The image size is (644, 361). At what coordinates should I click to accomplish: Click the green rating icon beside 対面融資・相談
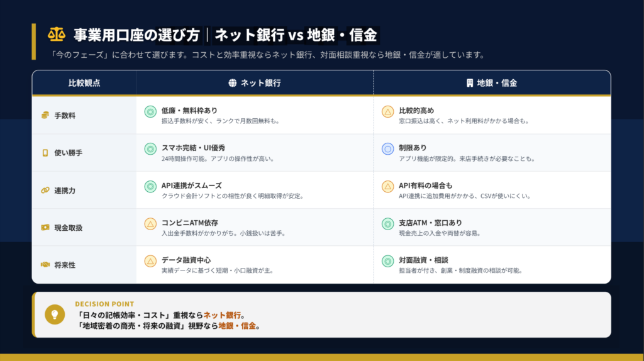pyautogui.click(x=388, y=260)
